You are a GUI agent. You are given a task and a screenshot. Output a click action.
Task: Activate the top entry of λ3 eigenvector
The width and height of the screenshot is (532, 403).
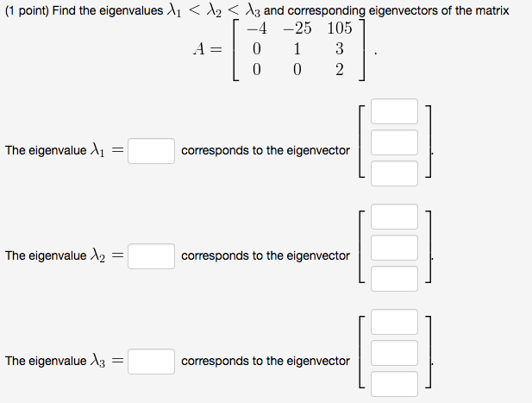(x=394, y=322)
